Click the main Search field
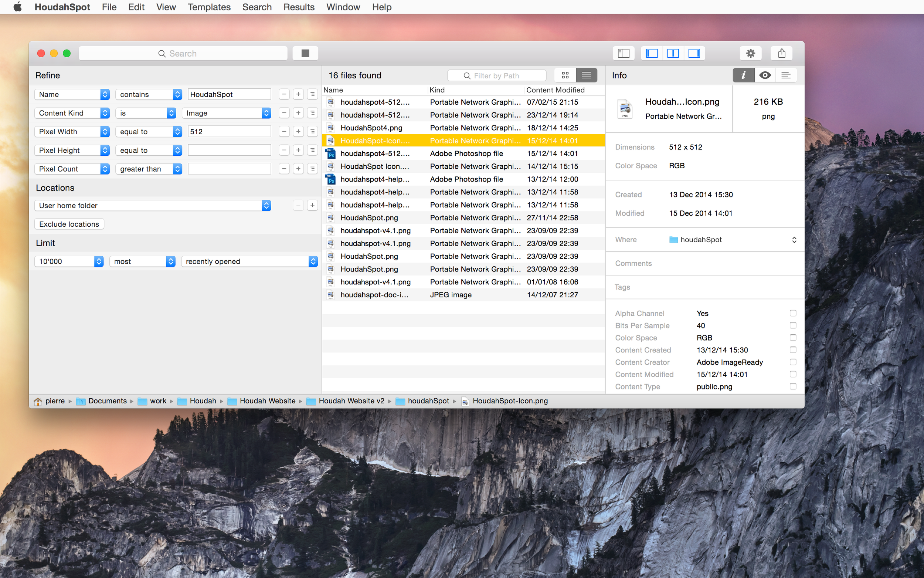This screenshot has width=924, height=578. [183, 54]
